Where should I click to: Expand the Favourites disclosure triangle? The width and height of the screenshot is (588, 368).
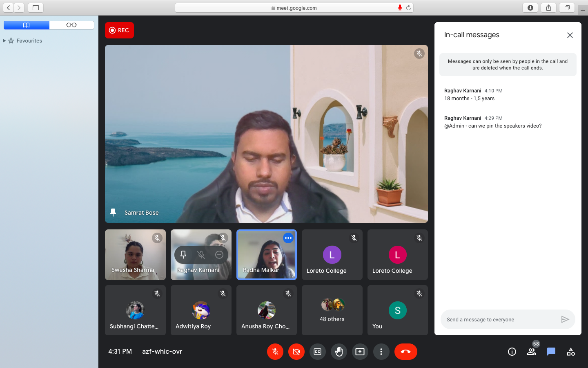(4, 40)
